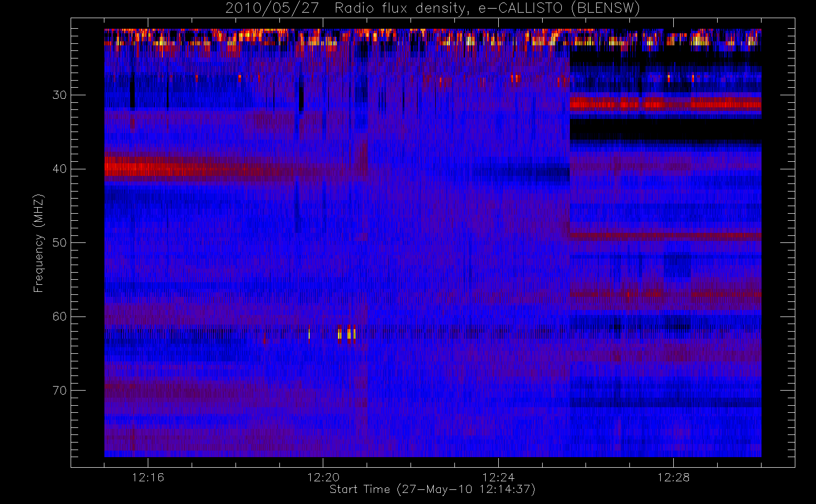The width and height of the screenshot is (816, 504).
Task: Click the 12:16 time tick label
Action: (148, 477)
